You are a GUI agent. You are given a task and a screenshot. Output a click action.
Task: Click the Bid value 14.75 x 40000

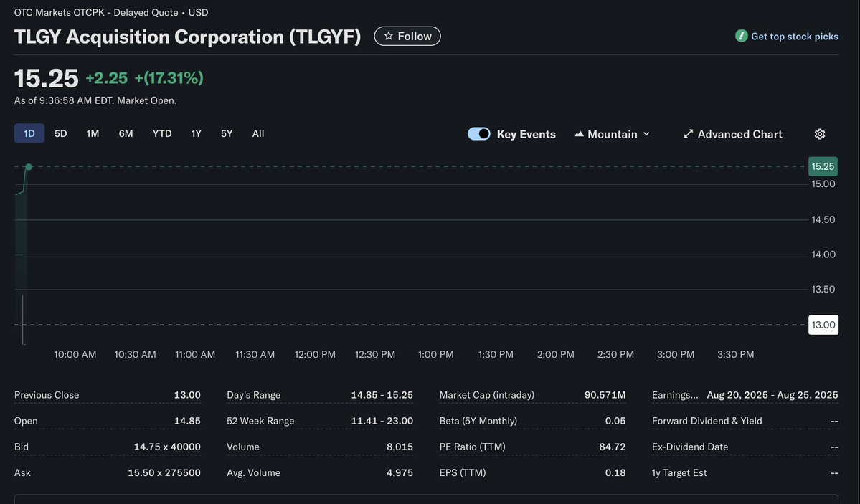[x=167, y=447]
